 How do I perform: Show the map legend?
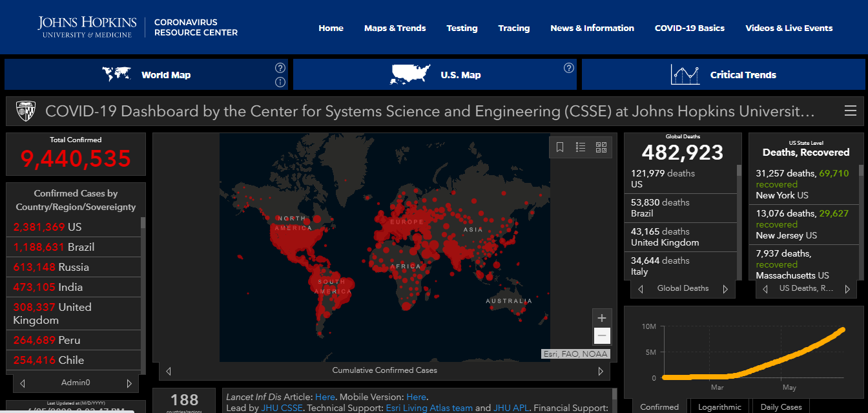pyautogui.click(x=581, y=147)
